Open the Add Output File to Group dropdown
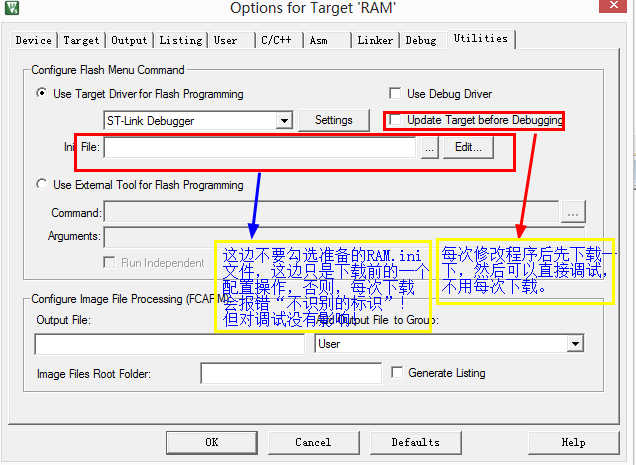The width and height of the screenshot is (636, 465). pos(575,344)
